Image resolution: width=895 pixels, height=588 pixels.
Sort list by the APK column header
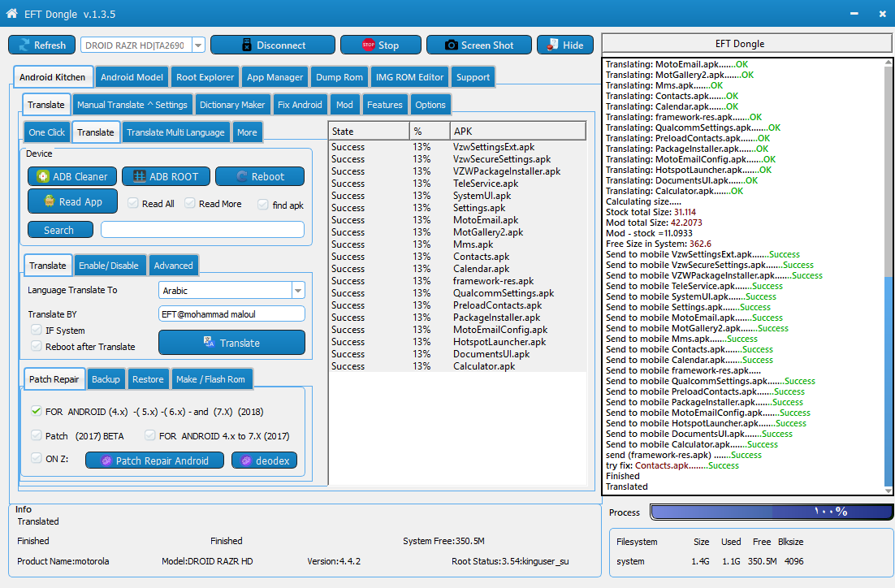517,132
